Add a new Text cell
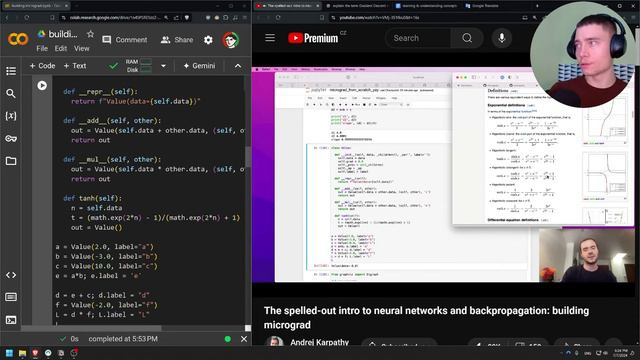The width and height of the screenshot is (640, 360). pyautogui.click(x=75, y=66)
